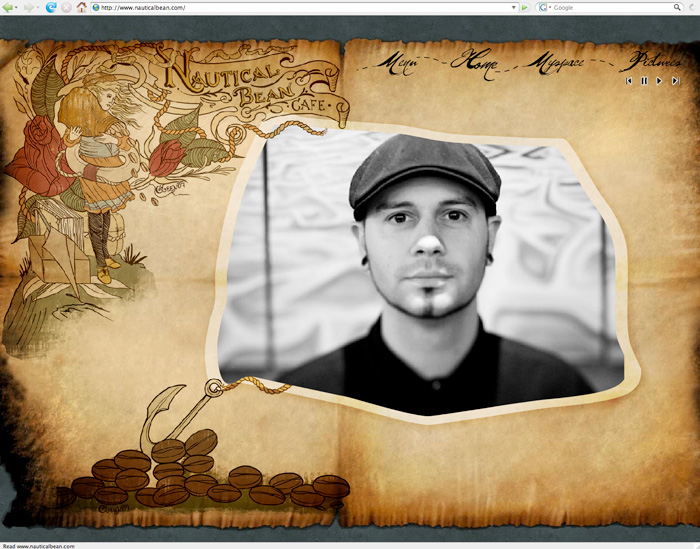Focus the URL address bar field

tap(300, 7)
